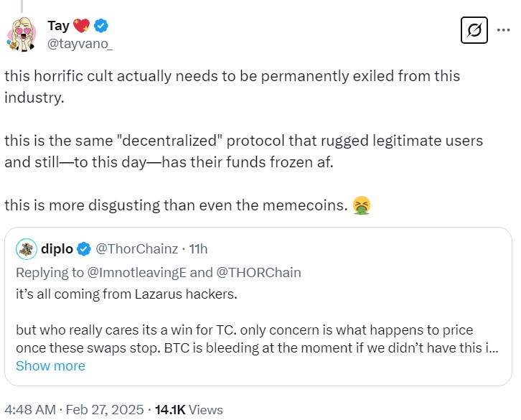Open the @tayvano_ handle
The image size is (521, 420).
point(80,44)
